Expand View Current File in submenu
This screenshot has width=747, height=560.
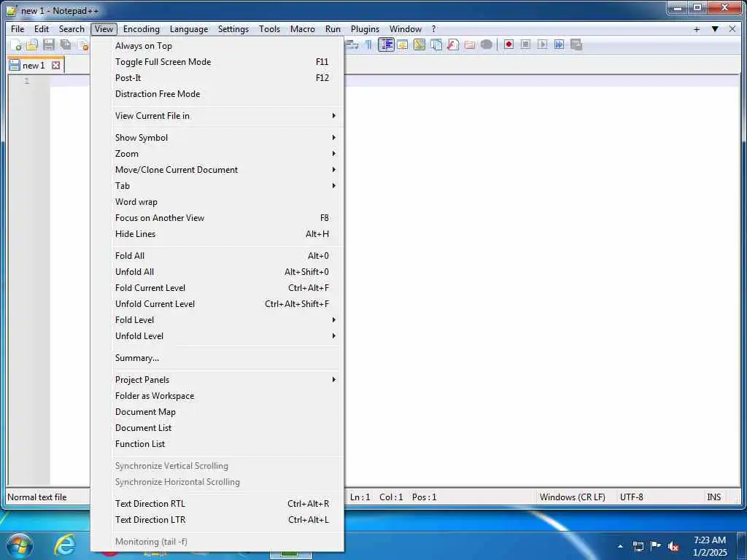coord(217,116)
